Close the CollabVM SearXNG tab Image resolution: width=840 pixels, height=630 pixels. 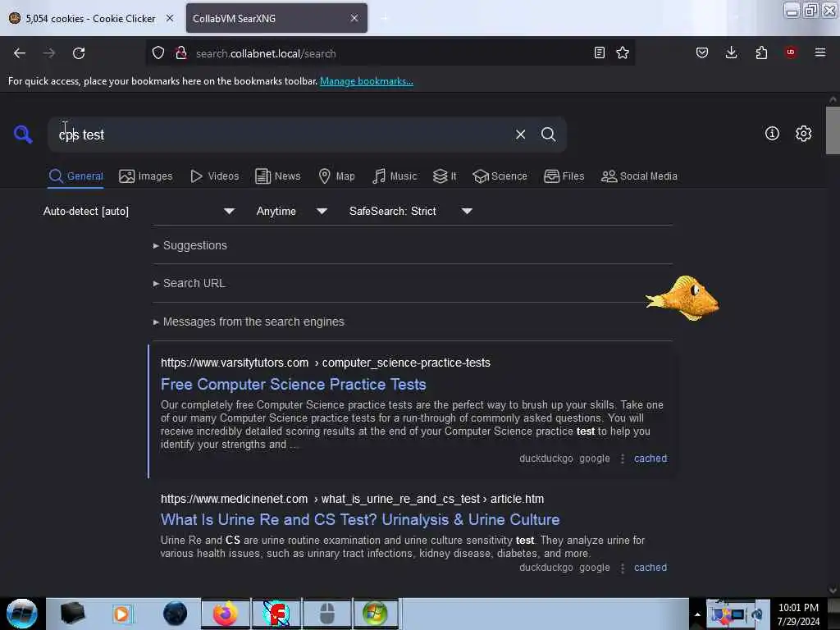pyautogui.click(x=354, y=18)
